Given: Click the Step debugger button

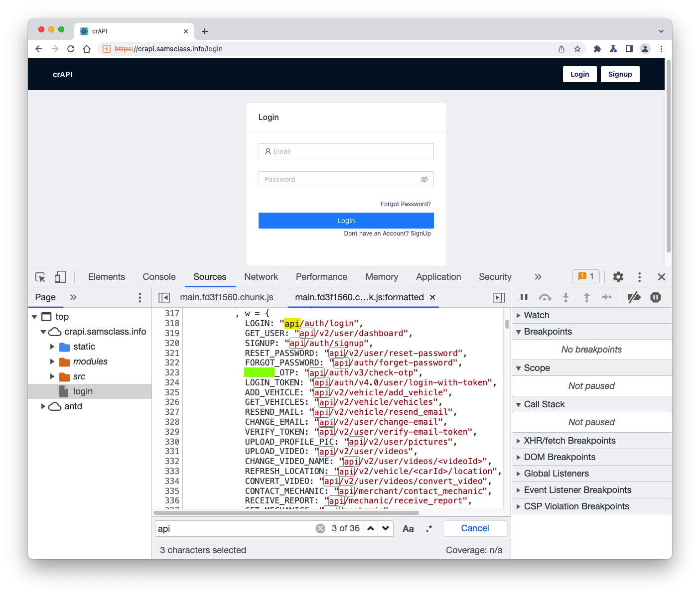Looking at the screenshot, I should (x=607, y=297).
